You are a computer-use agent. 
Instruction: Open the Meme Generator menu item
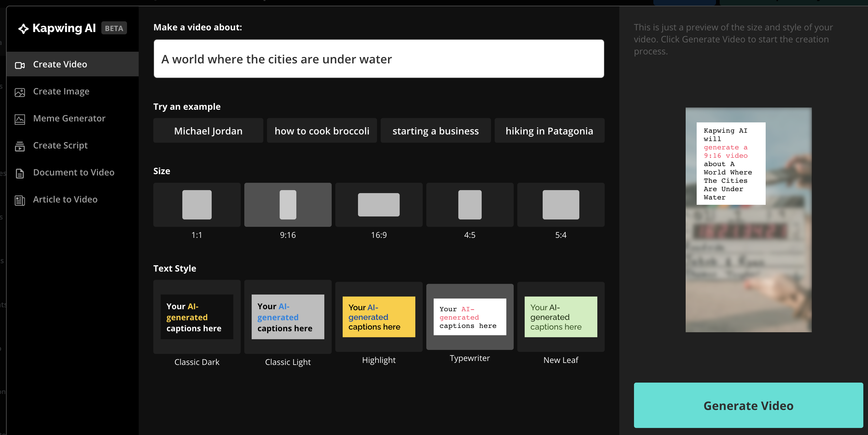[x=69, y=118]
